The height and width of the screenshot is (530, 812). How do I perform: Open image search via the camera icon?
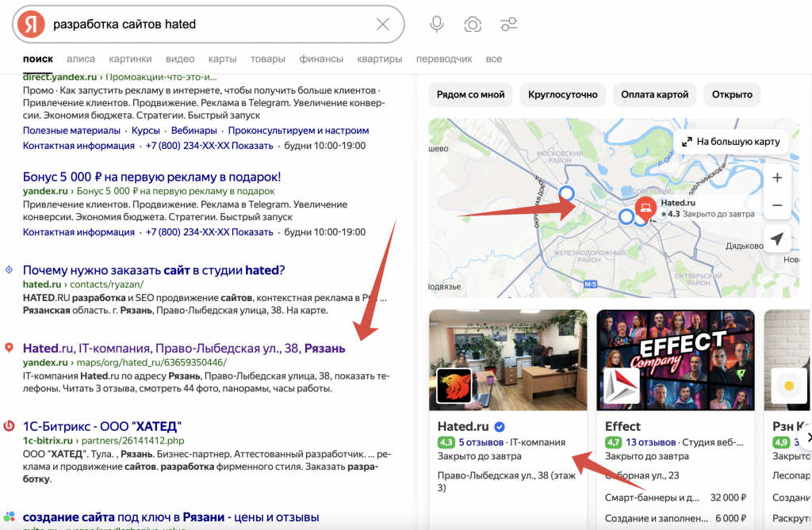pyautogui.click(x=473, y=24)
